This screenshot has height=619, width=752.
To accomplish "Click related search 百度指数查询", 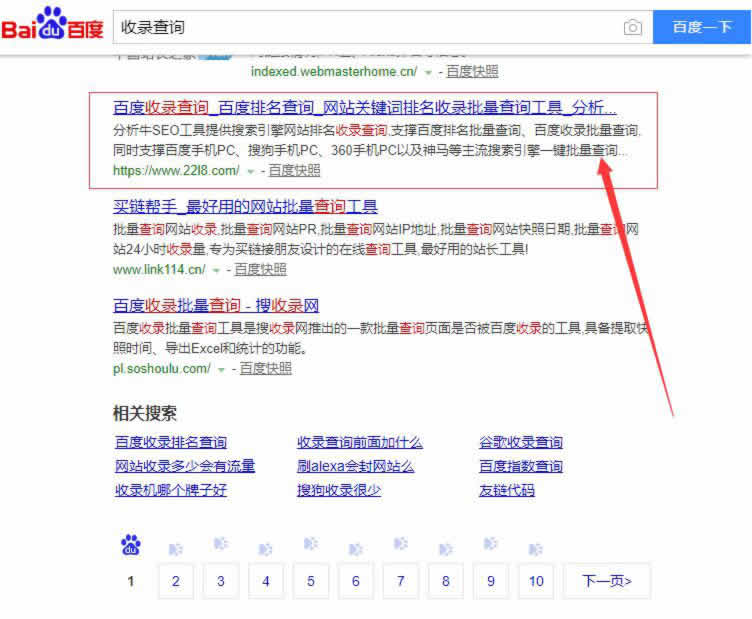I will (x=520, y=466).
